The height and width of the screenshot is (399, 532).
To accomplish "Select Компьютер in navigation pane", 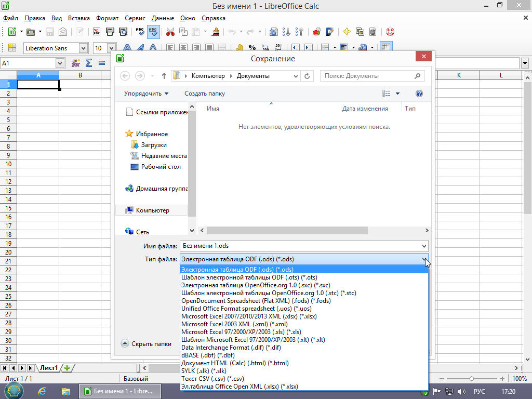I will point(152,210).
